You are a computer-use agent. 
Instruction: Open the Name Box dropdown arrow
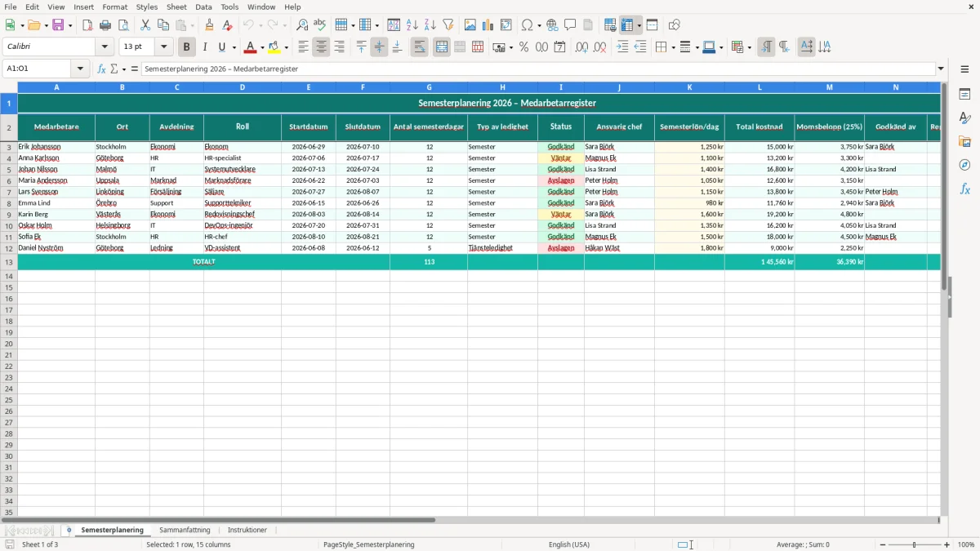pos(80,69)
